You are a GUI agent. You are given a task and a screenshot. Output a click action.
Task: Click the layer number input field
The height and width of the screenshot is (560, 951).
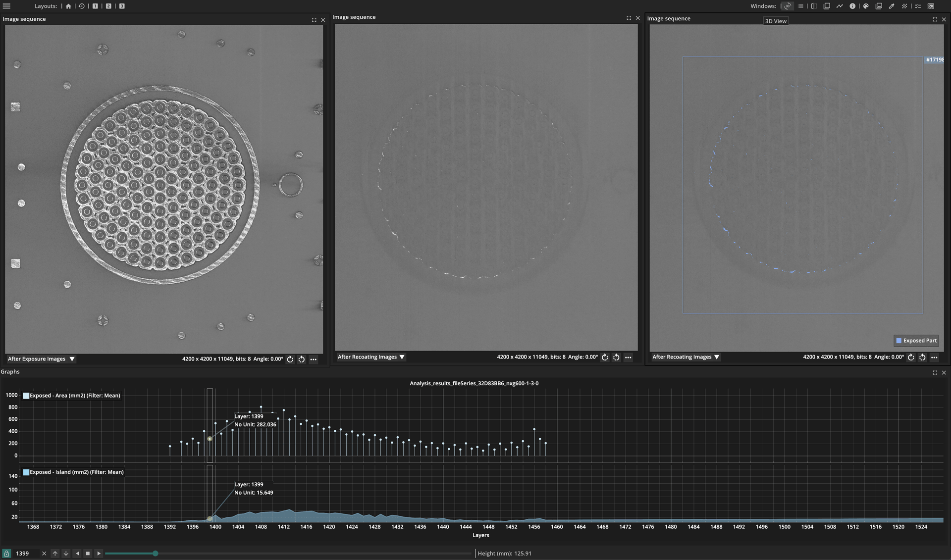[x=26, y=554]
